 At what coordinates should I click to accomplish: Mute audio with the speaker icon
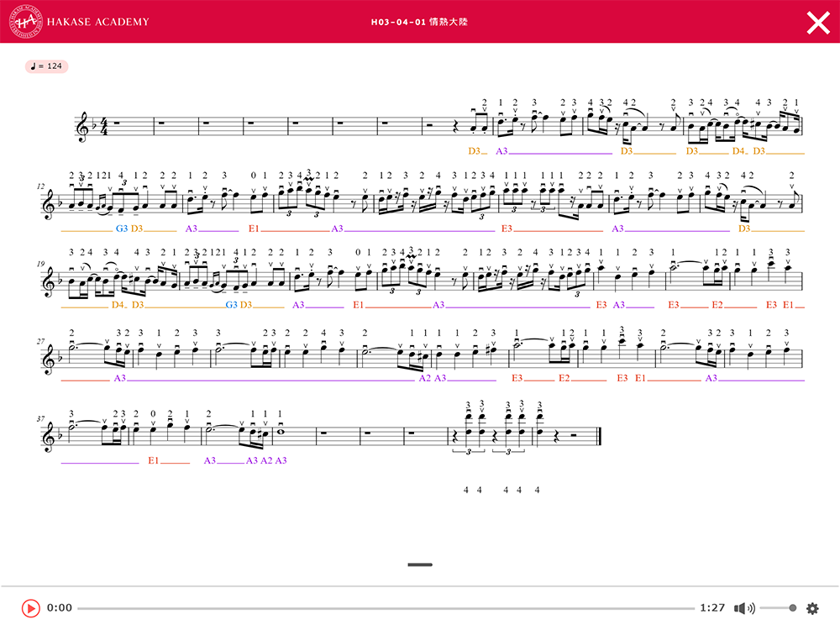coord(744,608)
